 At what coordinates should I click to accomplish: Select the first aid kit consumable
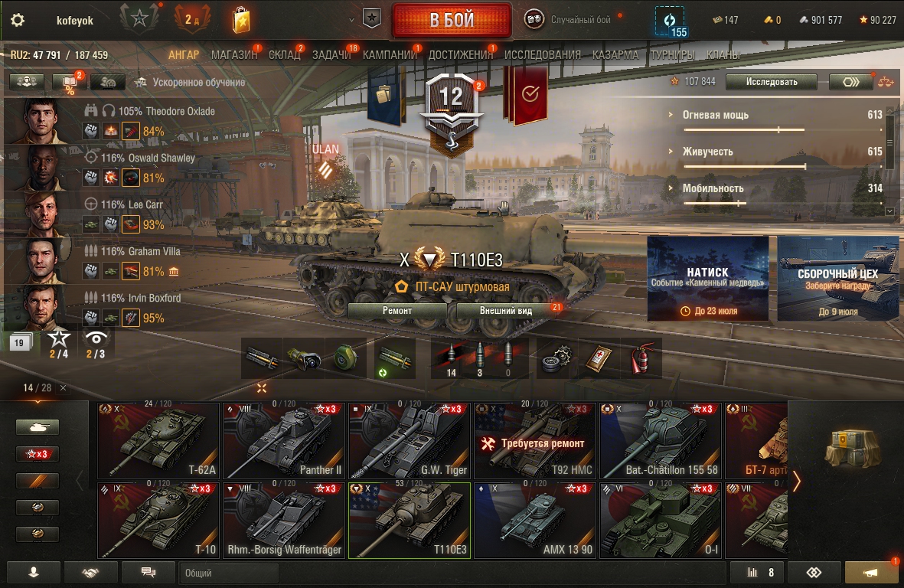tap(599, 358)
